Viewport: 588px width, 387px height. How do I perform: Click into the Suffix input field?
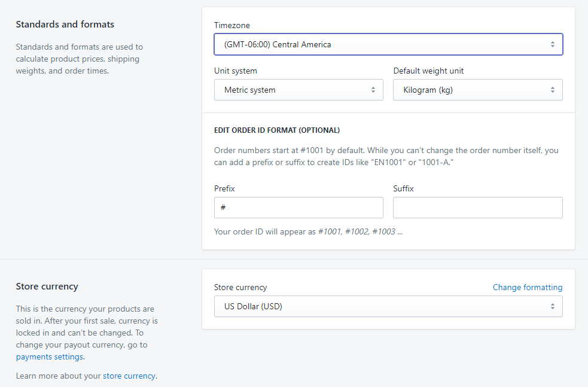pos(477,208)
